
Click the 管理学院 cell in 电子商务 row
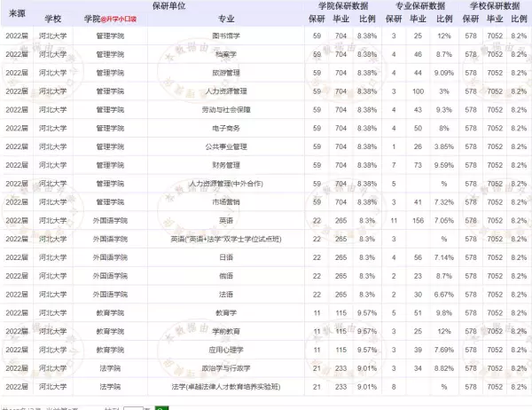110,129
